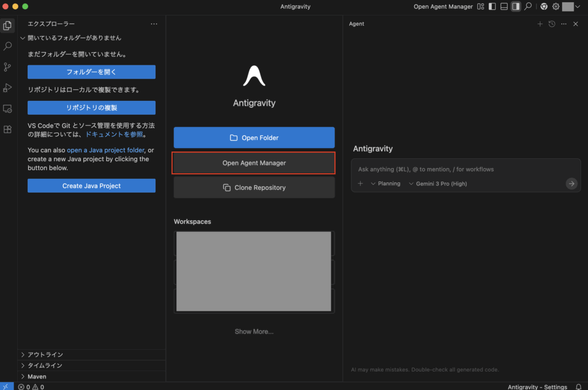Open the Source Control view
The image size is (588, 390).
pyautogui.click(x=7, y=67)
